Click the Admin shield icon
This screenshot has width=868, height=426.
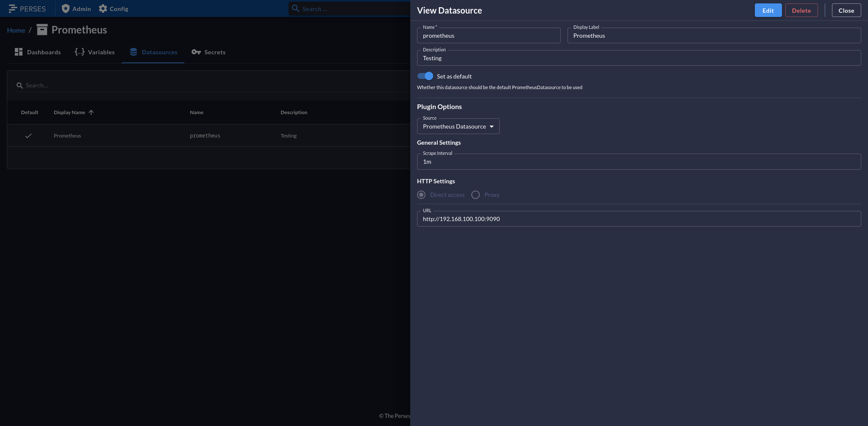click(66, 8)
